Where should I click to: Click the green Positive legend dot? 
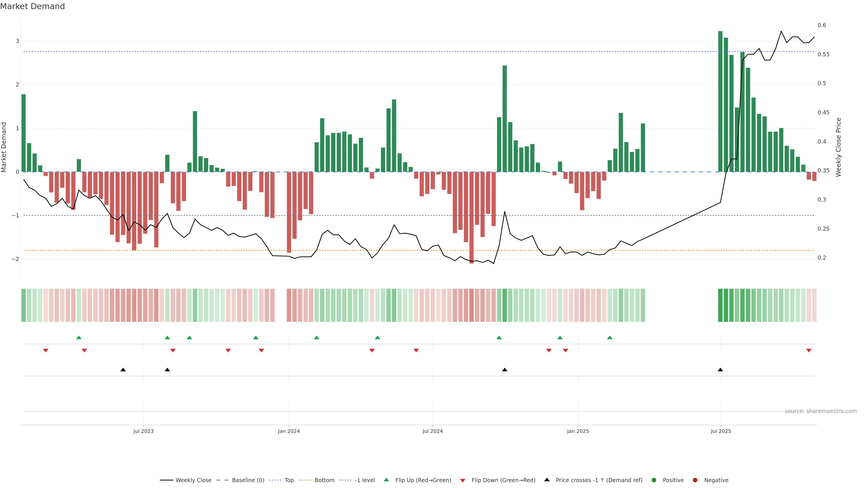[x=654, y=480]
